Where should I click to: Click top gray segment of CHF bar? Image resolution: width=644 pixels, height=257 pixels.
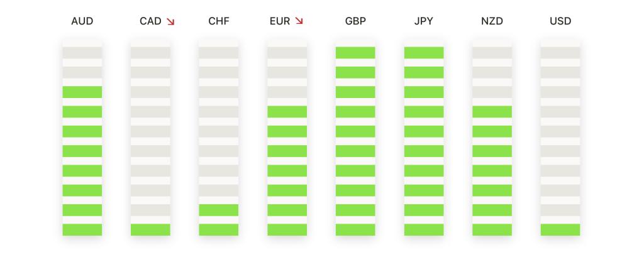219,53
